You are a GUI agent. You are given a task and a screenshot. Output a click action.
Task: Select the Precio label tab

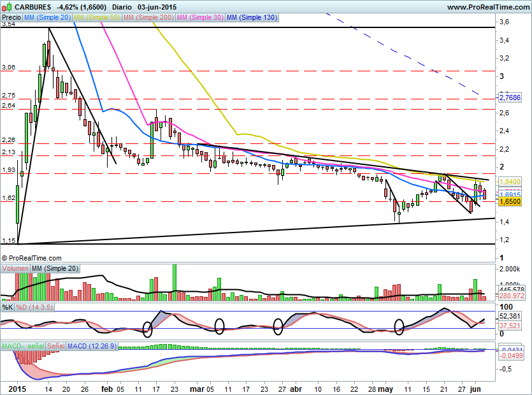(x=11, y=18)
